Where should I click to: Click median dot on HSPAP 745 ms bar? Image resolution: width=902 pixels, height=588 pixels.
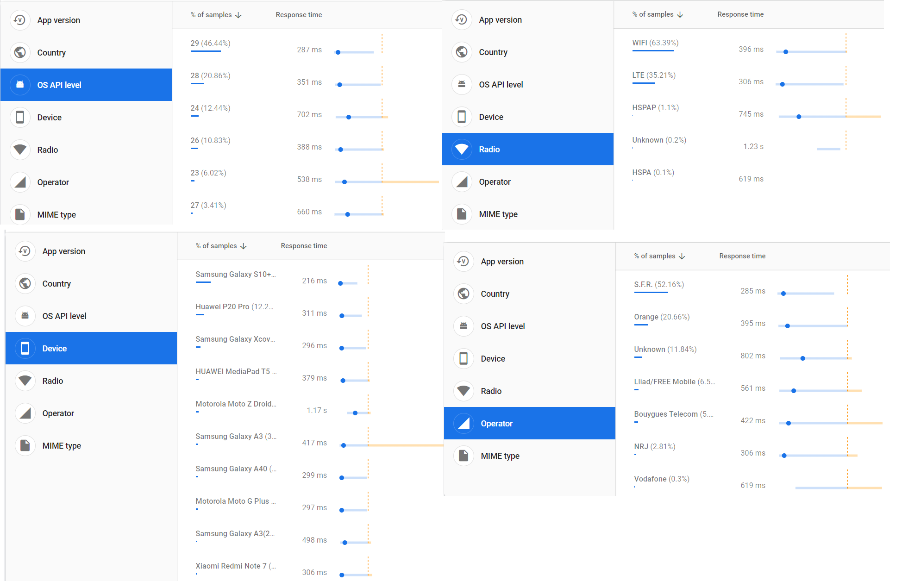click(x=799, y=117)
